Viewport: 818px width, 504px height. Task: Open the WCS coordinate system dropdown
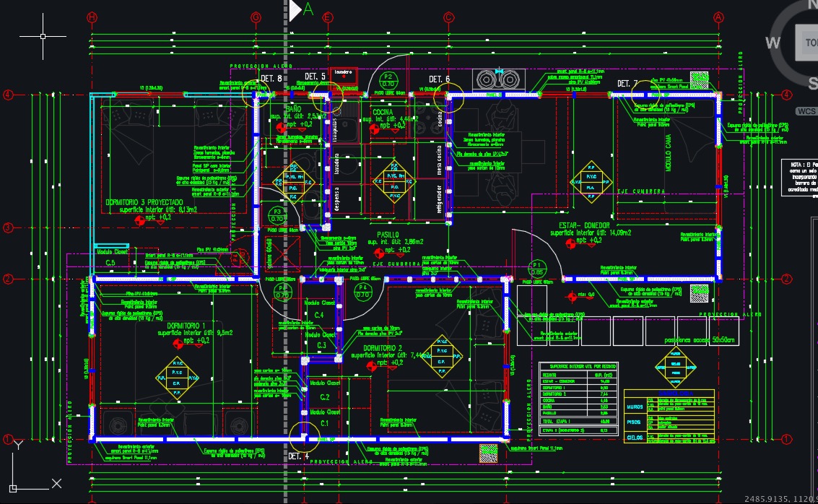tap(808, 110)
